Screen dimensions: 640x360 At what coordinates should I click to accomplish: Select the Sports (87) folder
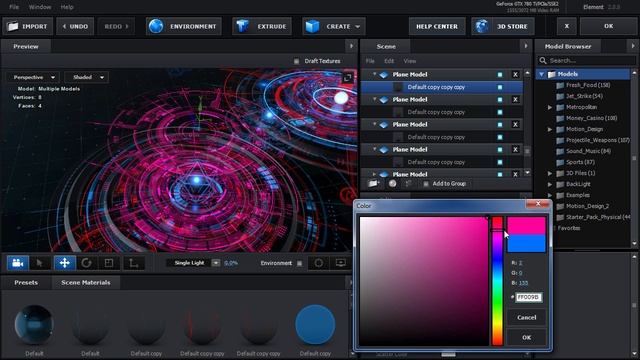pos(580,162)
